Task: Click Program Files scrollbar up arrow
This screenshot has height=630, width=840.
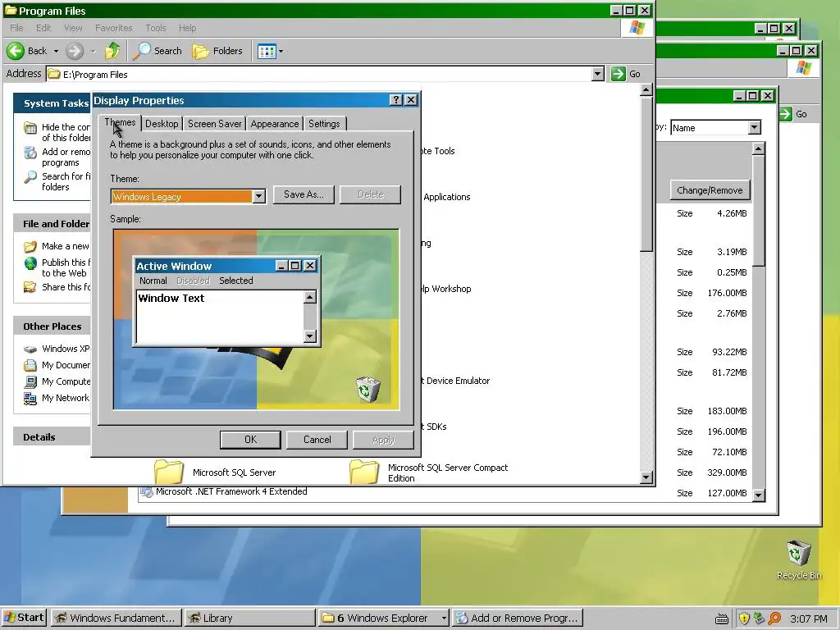Action: point(646,90)
